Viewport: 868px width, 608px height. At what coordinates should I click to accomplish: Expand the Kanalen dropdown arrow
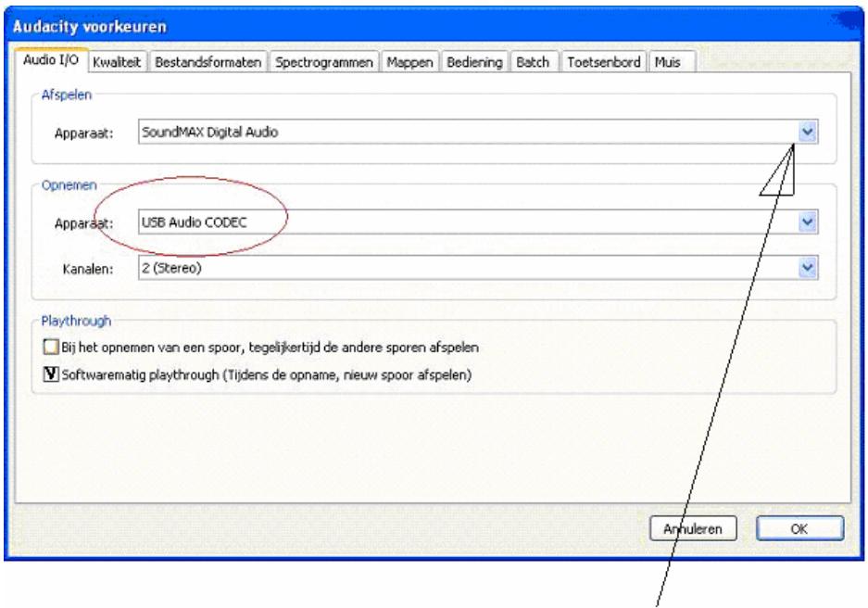pyautogui.click(x=808, y=269)
